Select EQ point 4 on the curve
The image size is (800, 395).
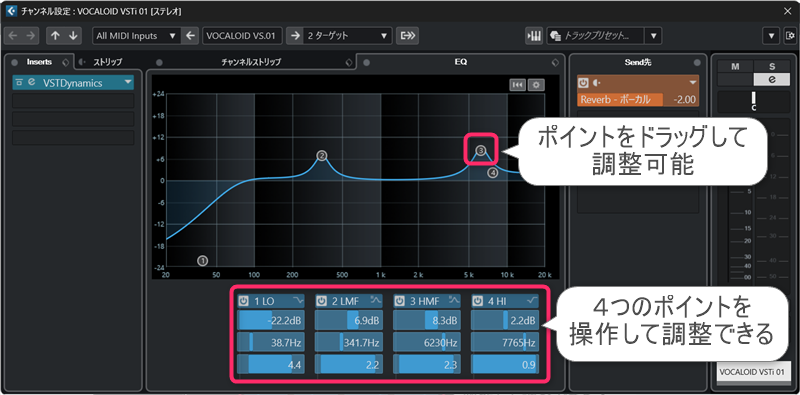point(492,173)
